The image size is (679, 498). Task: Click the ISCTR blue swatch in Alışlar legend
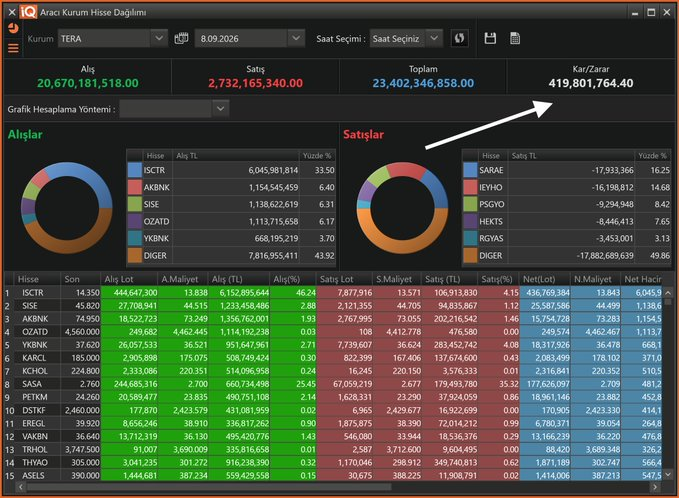(135, 170)
